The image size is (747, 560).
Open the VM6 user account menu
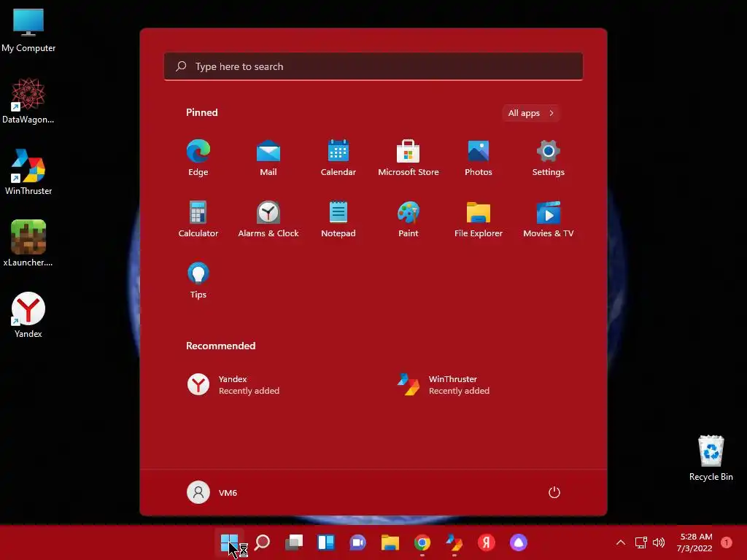[x=212, y=492]
